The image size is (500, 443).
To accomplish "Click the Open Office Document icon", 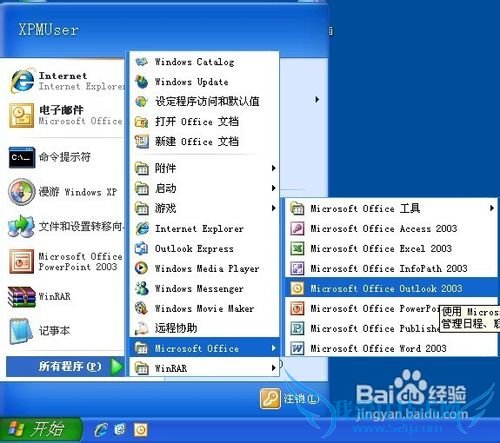I will point(142,122).
